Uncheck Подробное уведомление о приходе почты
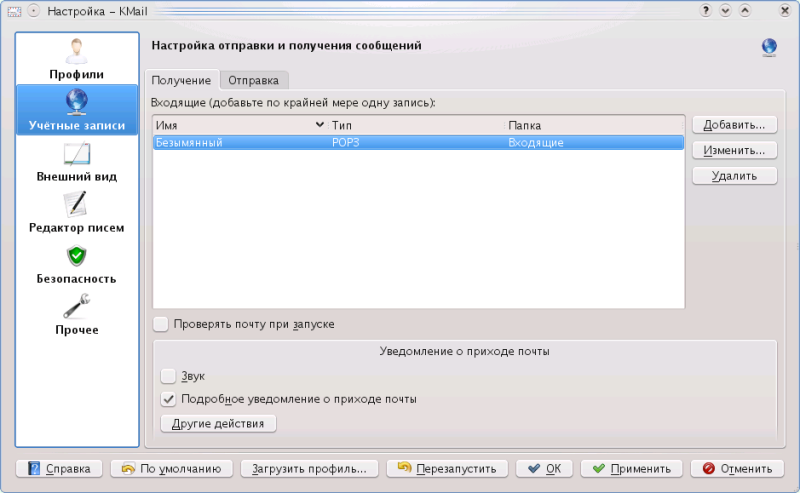Viewport: 800px width, 493px height. click(x=168, y=399)
